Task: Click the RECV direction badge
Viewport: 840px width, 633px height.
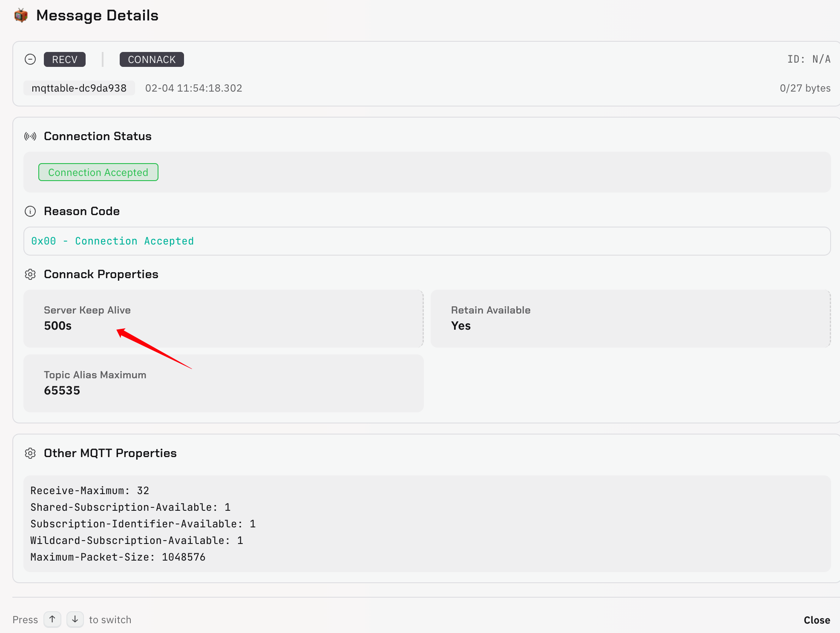Action: tap(65, 60)
